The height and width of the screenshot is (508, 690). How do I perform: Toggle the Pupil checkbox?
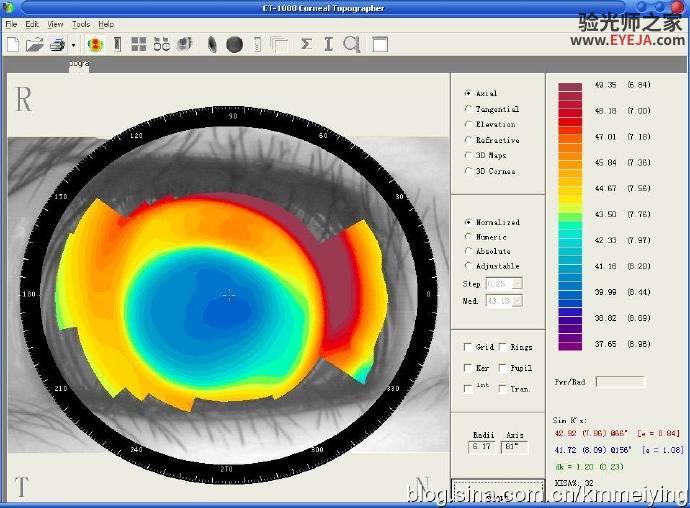[x=503, y=368]
